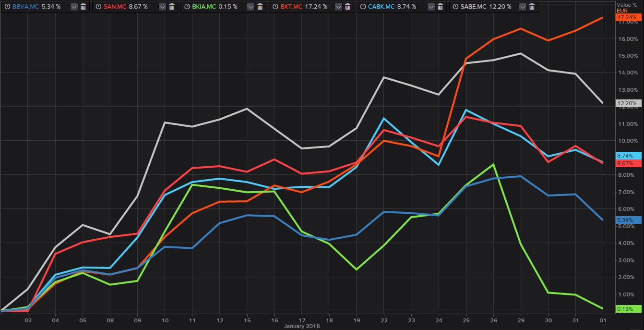Click the 'January 2018' date label
Viewport: 644px width, 330px height.
(x=301, y=326)
